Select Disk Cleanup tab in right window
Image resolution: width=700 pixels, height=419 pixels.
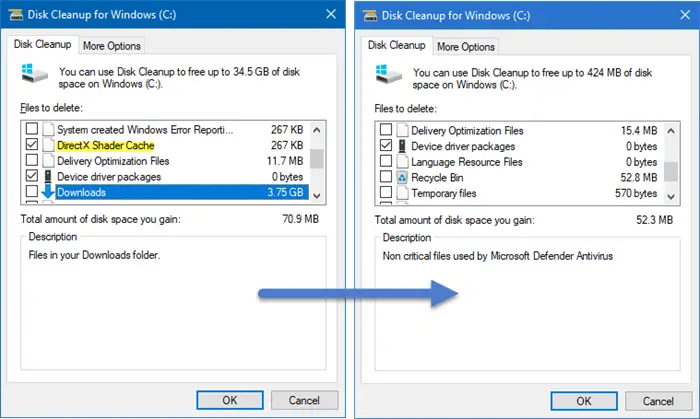(396, 45)
